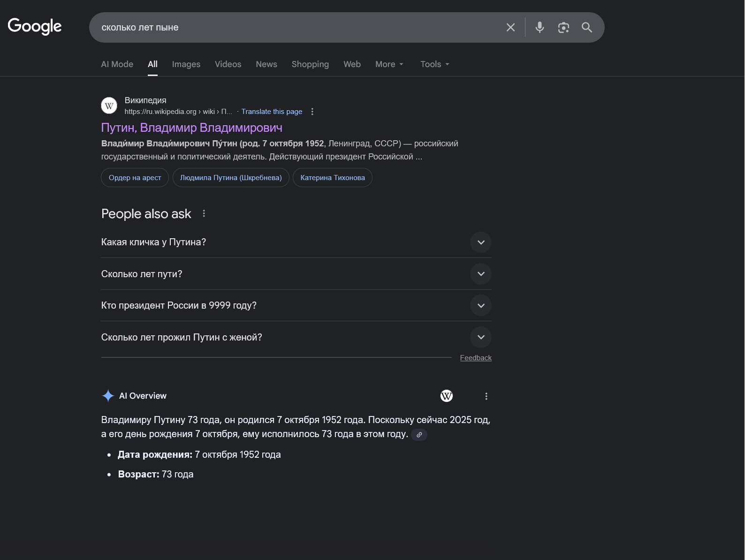Click the 'Ордер на арест' chip

(x=135, y=178)
